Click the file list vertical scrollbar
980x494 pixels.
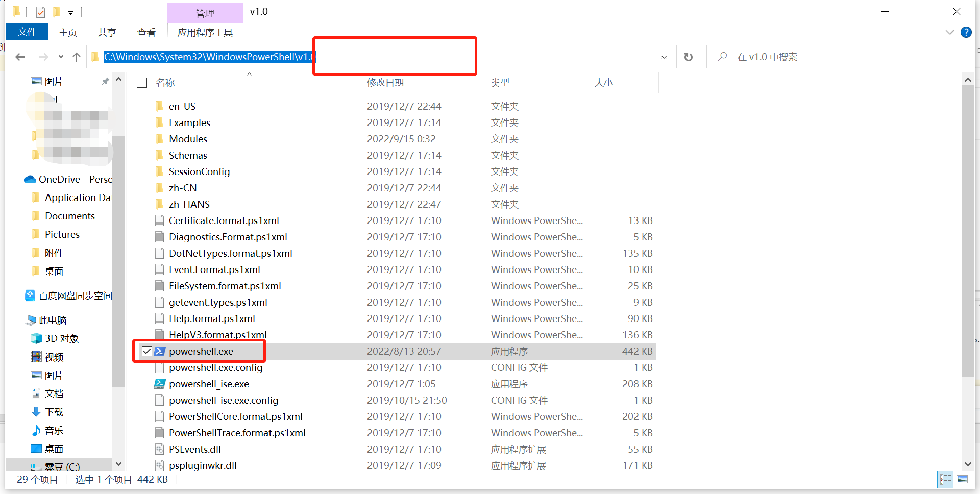click(967, 230)
